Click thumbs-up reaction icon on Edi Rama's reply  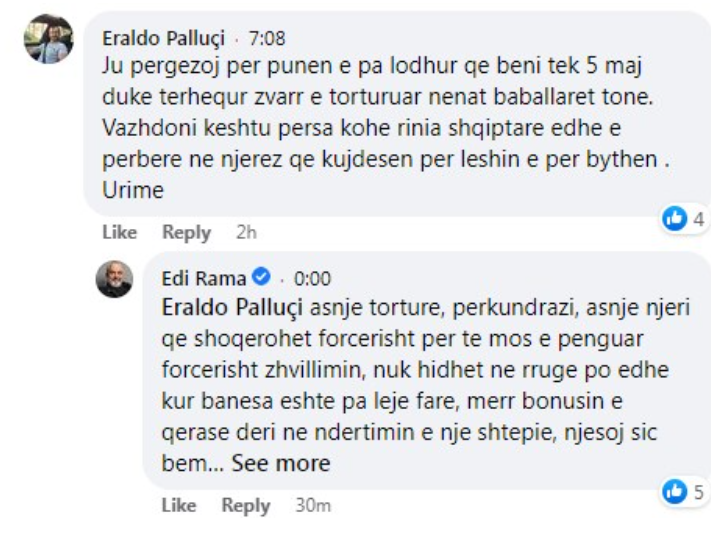(x=675, y=491)
